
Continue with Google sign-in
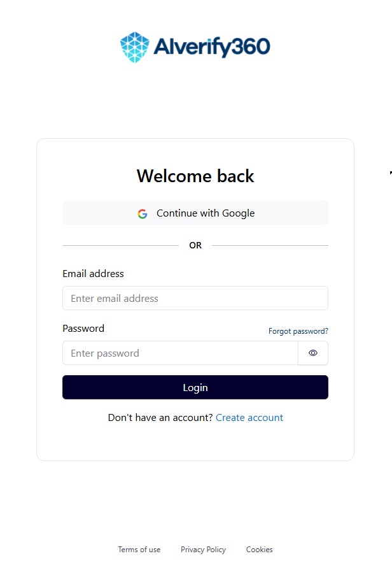pyautogui.click(x=206, y=213)
